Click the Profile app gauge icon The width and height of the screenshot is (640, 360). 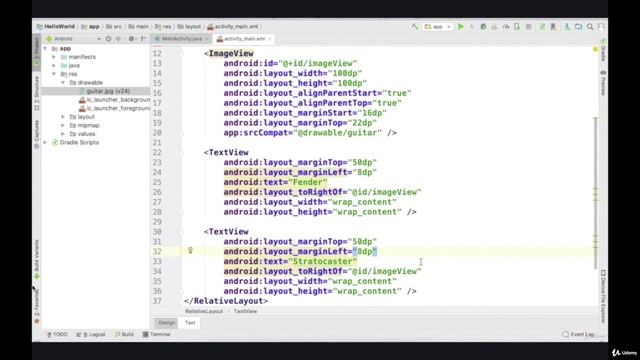pos(506,27)
